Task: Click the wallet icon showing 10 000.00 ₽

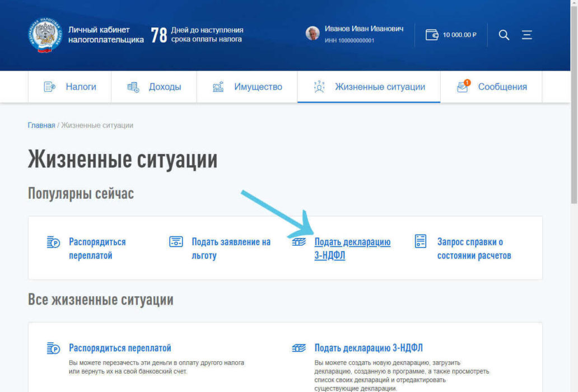Action: pyautogui.click(x=432, y=35)
